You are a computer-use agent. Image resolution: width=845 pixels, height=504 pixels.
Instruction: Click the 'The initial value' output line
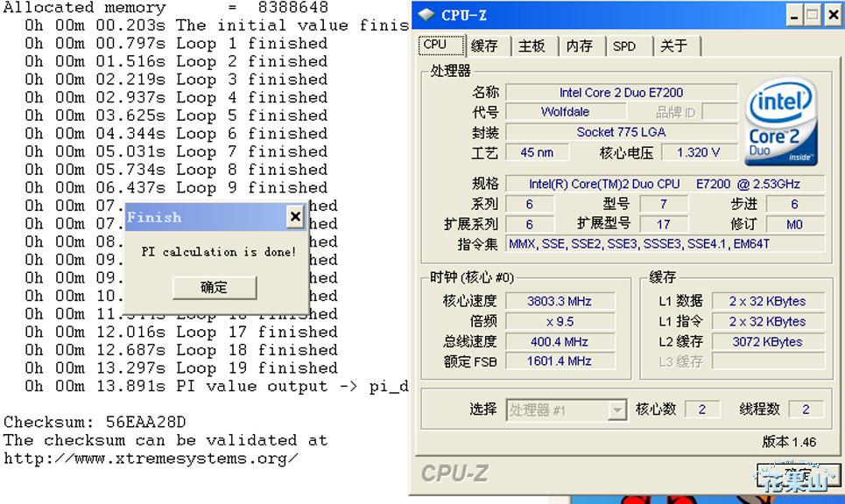click(x=216, y=25)
